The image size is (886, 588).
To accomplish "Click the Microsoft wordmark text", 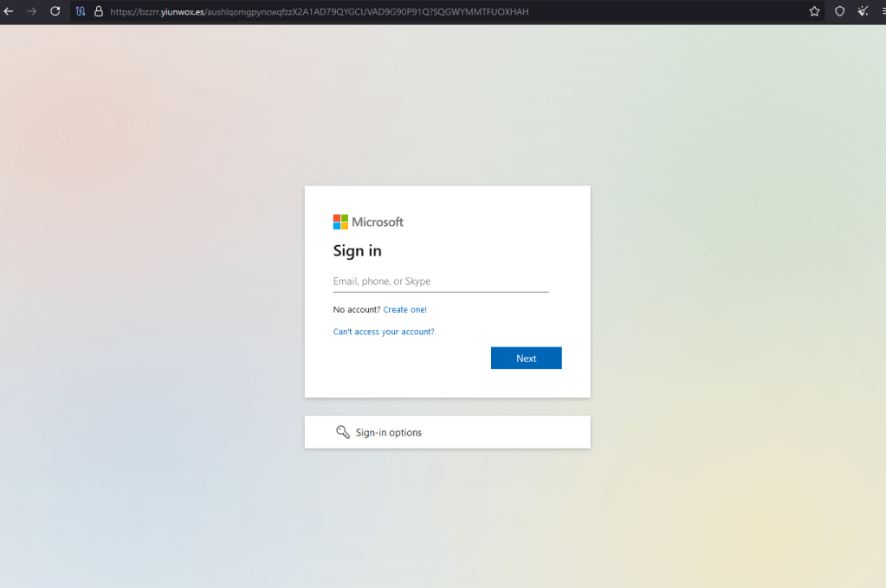I will pos(378,222).
